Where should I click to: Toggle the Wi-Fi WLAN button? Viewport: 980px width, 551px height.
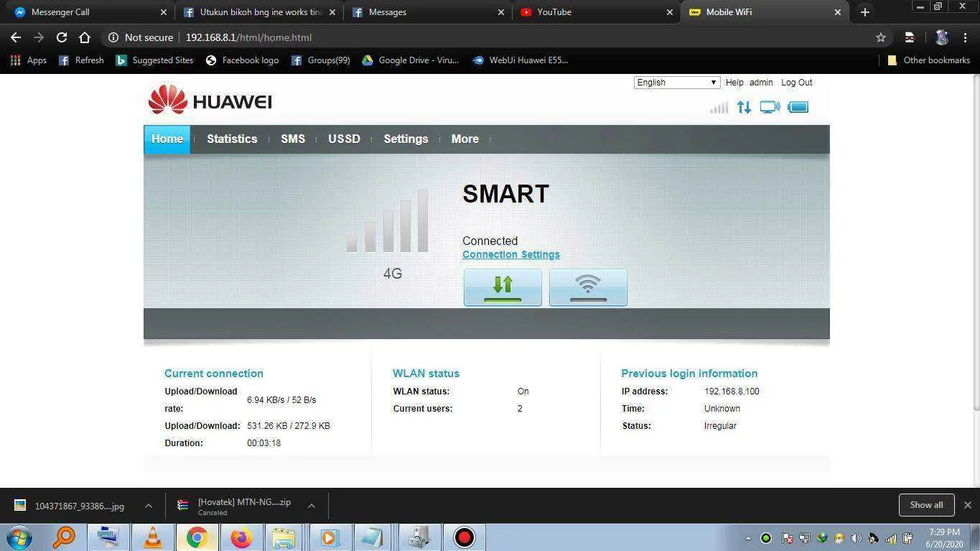[x=588, y=287]
